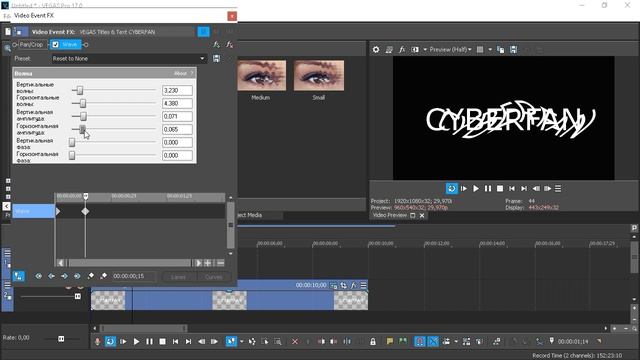640x360 pixels.
Task: Toggle loop playback in preview window
Action: pyautogui.click(x=451, y=189)
